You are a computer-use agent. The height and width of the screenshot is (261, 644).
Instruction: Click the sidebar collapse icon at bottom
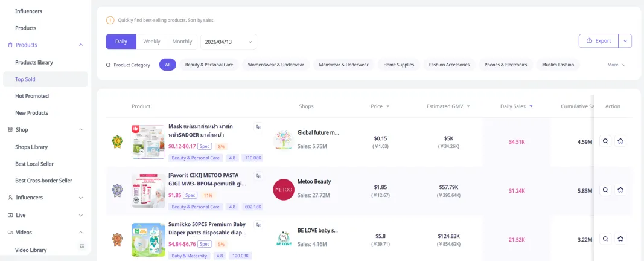point(83,246)
